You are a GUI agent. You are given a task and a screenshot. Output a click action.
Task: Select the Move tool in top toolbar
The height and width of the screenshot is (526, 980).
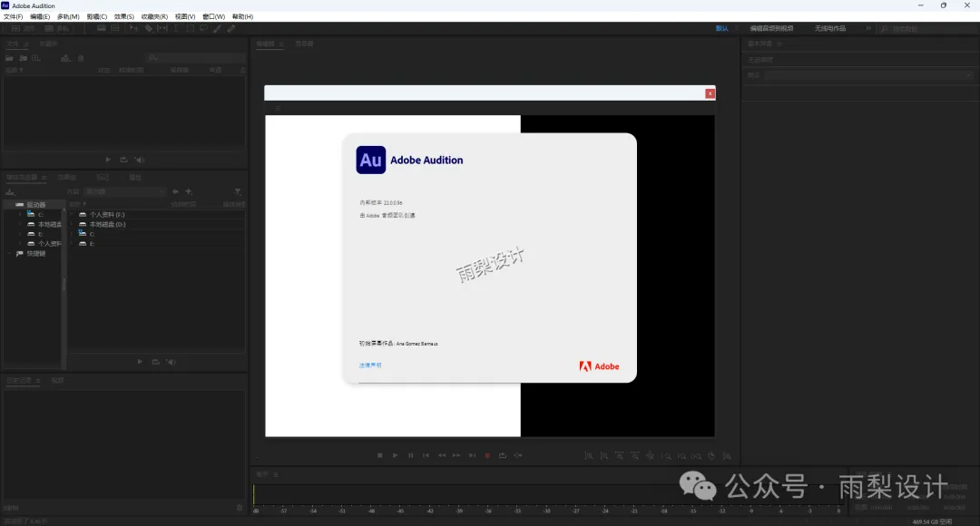(x=133, y=29)
